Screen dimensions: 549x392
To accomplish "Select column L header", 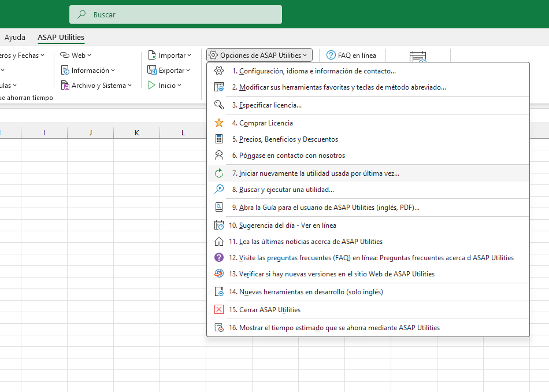I will [x=183, y=132].
